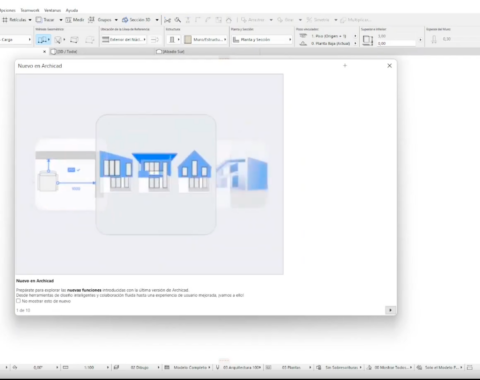Click the Medir measure tool

(75, 20)
